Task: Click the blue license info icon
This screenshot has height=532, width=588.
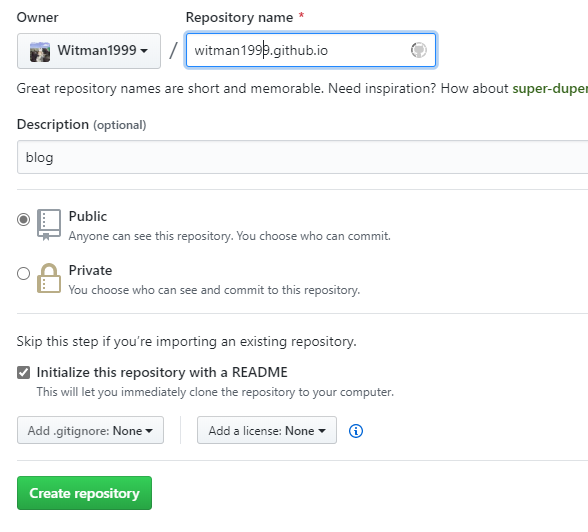Action: [356, 431]
